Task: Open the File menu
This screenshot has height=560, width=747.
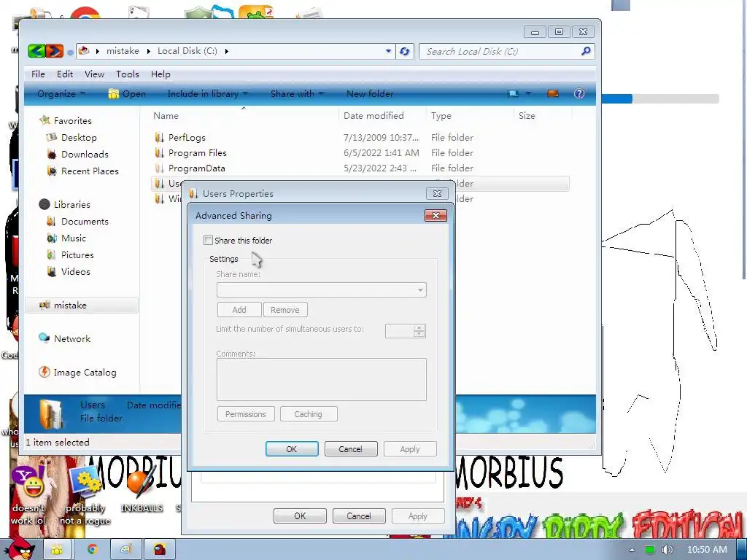Action: (38, 74)
